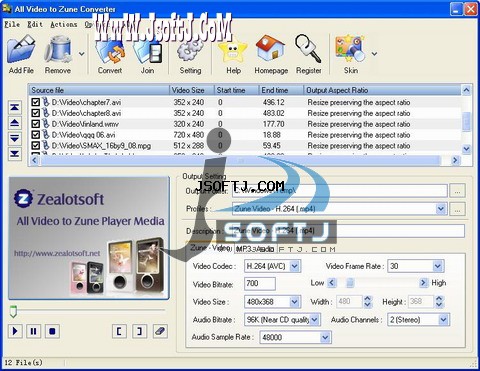Click the Width spinner arrows

pos(367,302)
